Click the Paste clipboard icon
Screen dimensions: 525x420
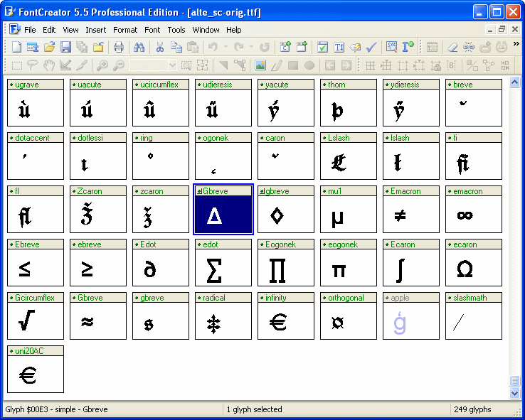[x=193, y=47]
